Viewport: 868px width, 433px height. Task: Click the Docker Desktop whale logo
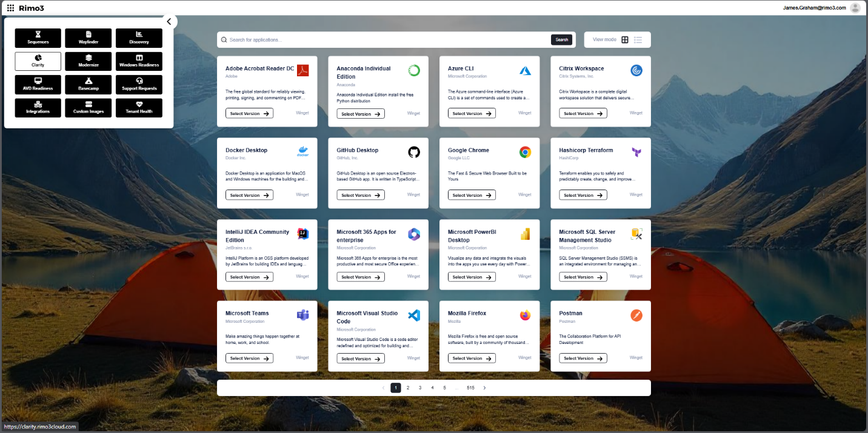pyautogui.click(x=302, y=152)
